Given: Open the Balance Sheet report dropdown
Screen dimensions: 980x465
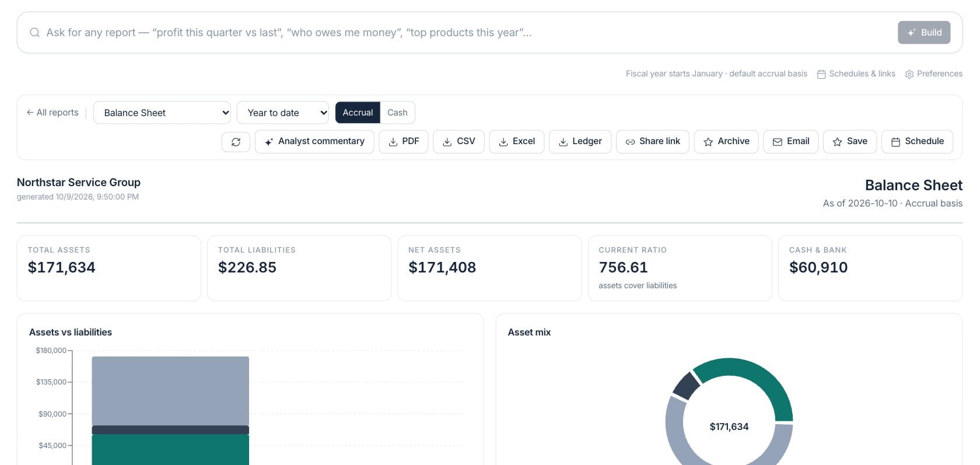Looking at the screenshot, I should coord(162,113).
